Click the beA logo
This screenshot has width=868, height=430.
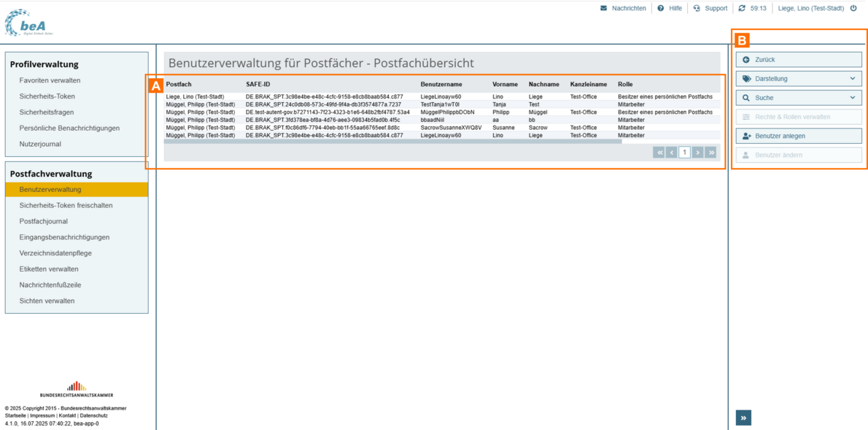28,23
